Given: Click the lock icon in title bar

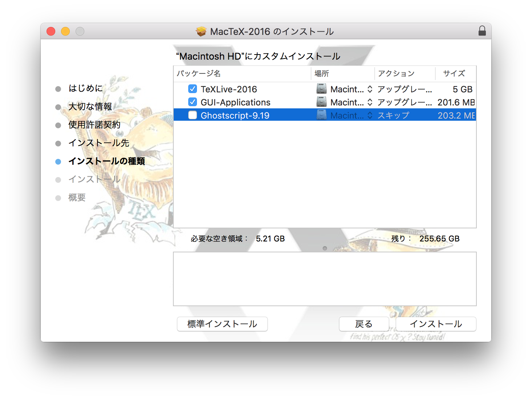Looking at the screenshot, I should tap(482, 31).
